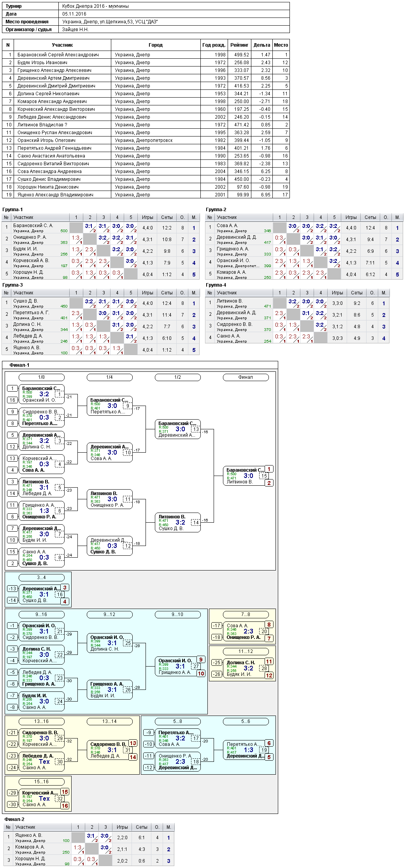Select the Барановский Сергей Александрович row
The width and height of the screenshot is (407, 868).
(x=146, y=55)
